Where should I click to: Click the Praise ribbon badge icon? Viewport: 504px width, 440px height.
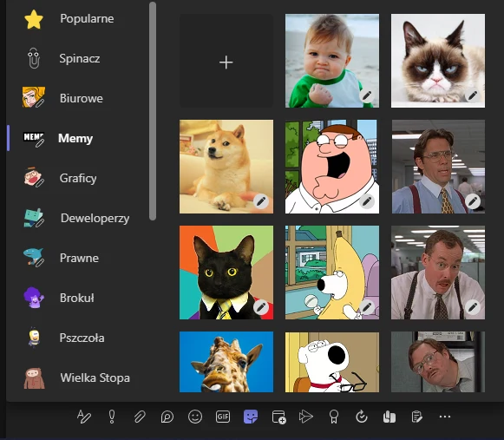coord(334,417)
